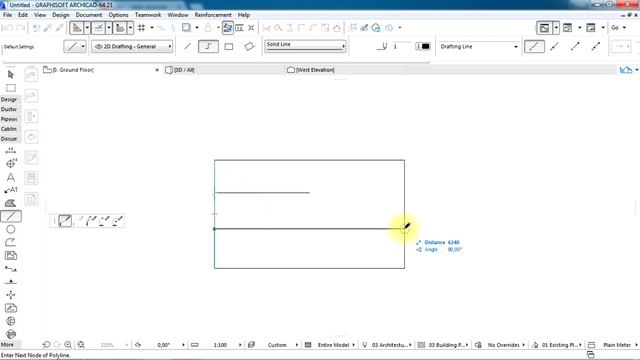The height and width of the screenshot is (360, 640).
Task: Expand the Design toolbox group
Action: click(9, 99)
